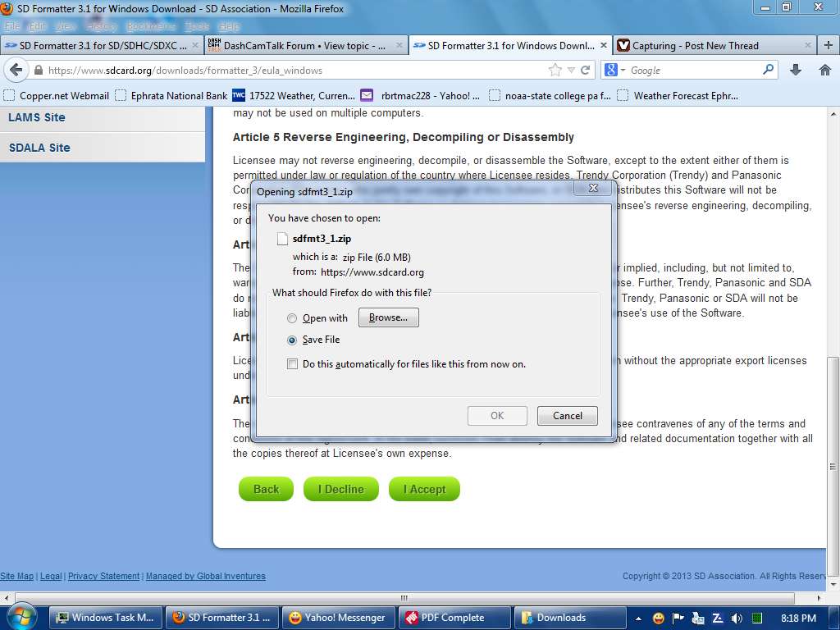Go to the Firefox home page icon
The height and width of the screenshot is (630, 840).
(825, 70)
